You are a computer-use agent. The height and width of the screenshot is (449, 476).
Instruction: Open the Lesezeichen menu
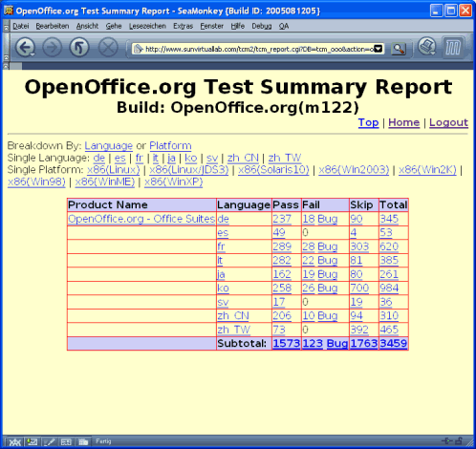(x=147, y=26)
